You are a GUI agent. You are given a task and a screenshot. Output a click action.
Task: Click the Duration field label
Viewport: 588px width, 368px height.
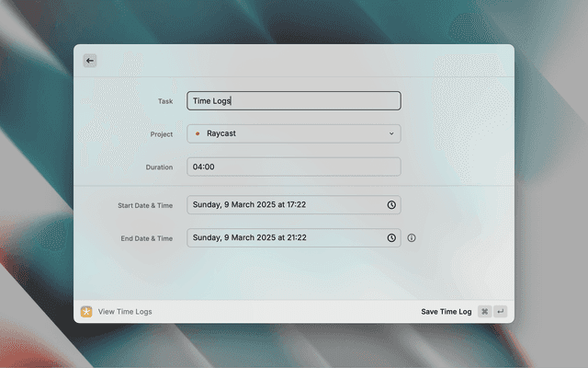[x=159, y=167]
